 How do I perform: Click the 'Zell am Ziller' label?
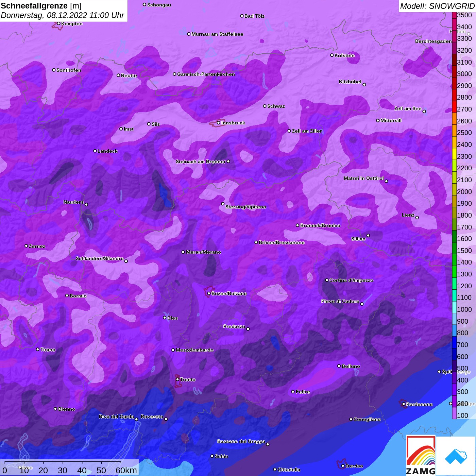307,131
